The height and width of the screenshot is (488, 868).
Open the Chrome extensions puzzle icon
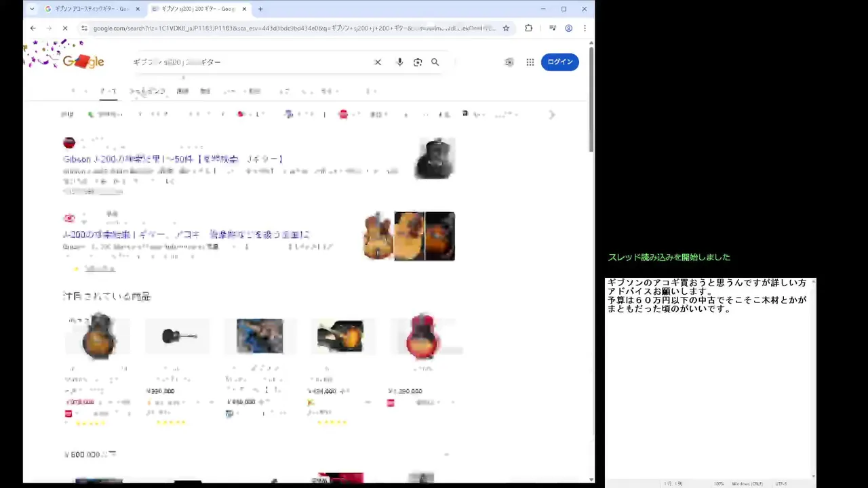[528, 28]
